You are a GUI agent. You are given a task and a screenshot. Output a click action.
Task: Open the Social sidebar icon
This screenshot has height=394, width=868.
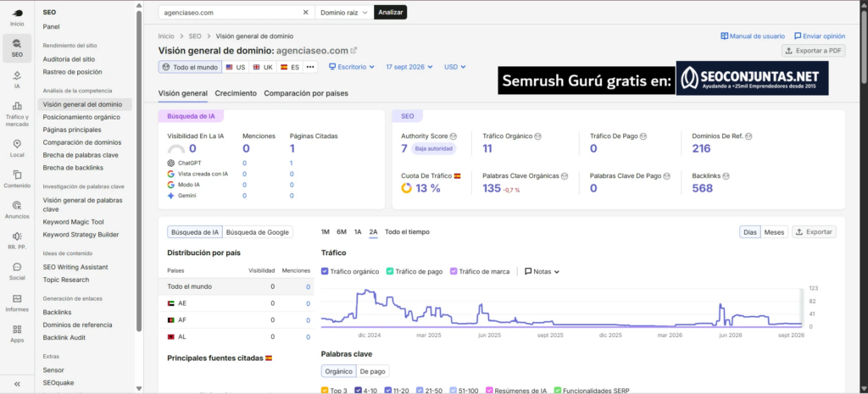point(17,271)
